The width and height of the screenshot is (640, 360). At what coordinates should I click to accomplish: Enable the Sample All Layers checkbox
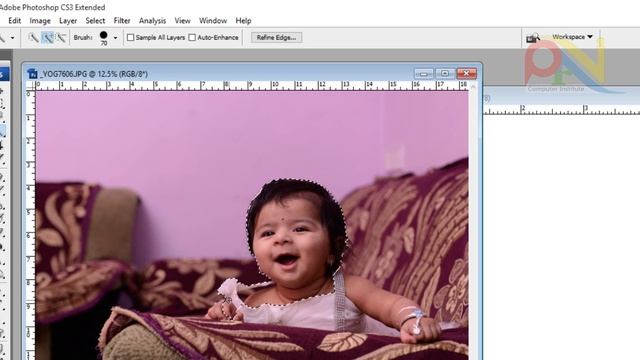pyautogui.click(x=131, y=38)
